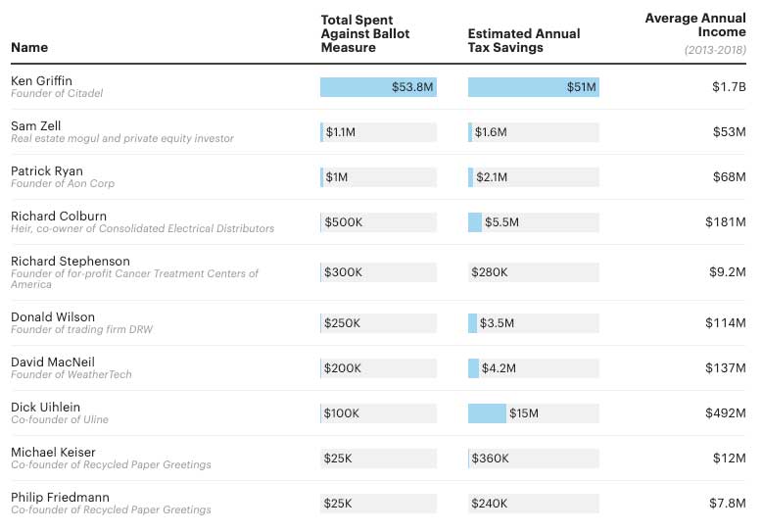This screenshot has height=532, width=762.
Task: Click the Average Annual Income column header
Action: point(695,25)
